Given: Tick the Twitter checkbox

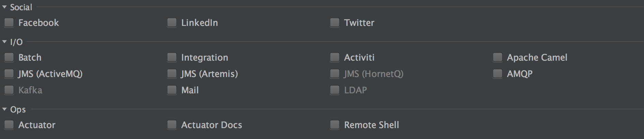Looking at the screenshot, I should [335, 23].
